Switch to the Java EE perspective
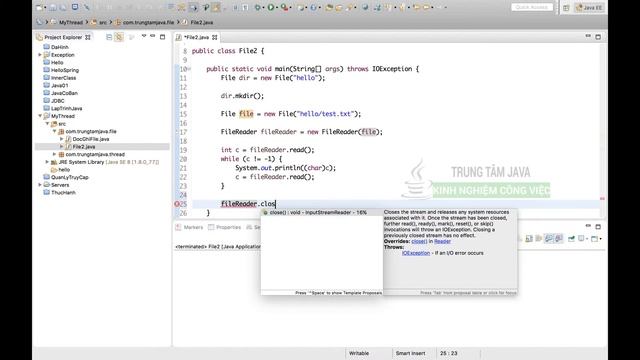 pos(589,8)
